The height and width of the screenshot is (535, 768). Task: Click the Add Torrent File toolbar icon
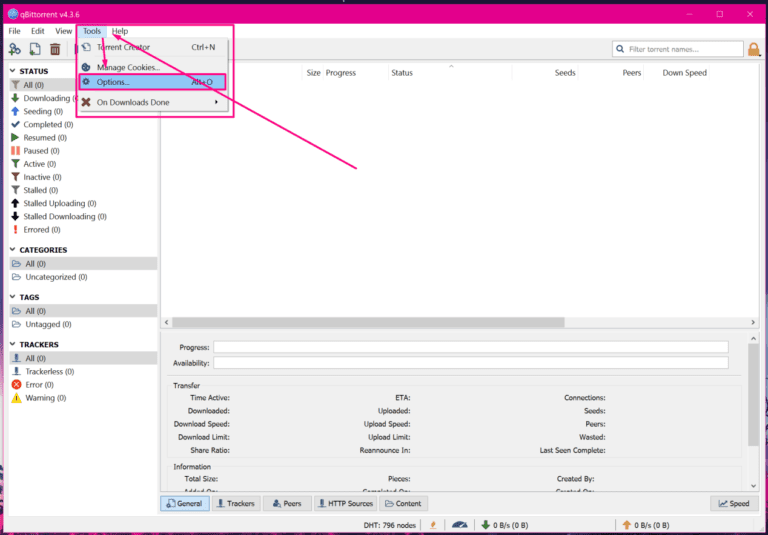[x=35, y=49]
